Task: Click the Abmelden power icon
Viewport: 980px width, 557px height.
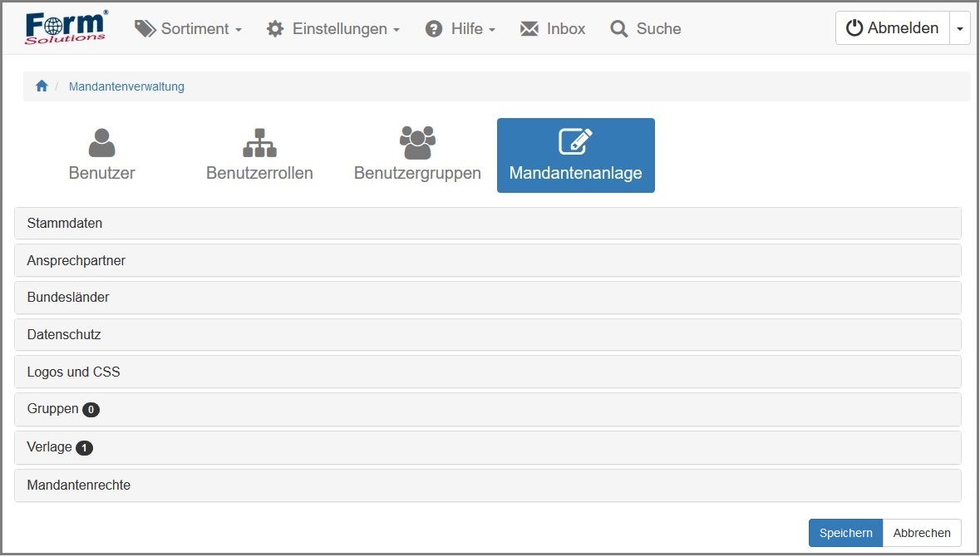Action: 854,28
